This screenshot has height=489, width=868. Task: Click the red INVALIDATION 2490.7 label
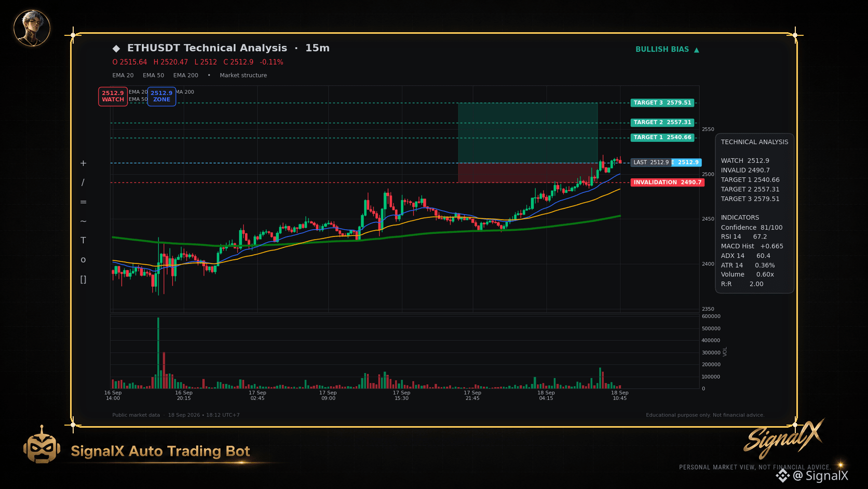coord(667,182)
